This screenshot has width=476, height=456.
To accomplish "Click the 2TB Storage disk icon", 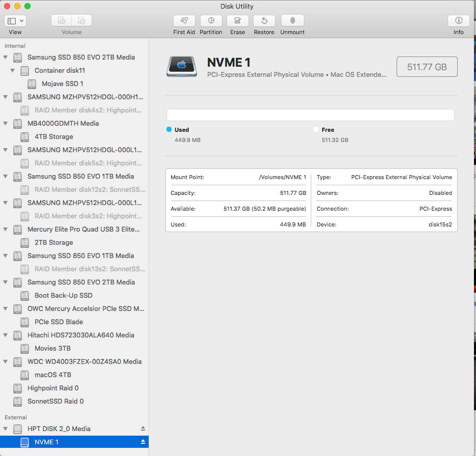I will click(24, 243).
